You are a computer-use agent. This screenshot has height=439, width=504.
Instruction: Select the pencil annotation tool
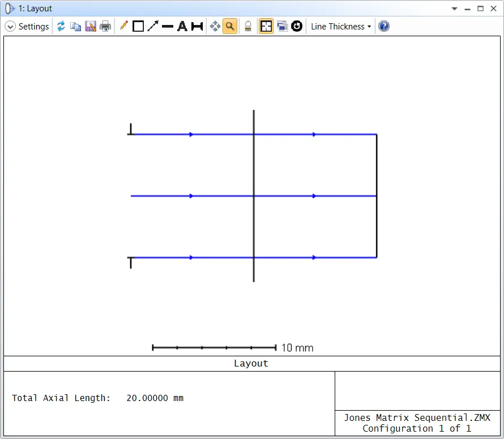pos(124,25)
